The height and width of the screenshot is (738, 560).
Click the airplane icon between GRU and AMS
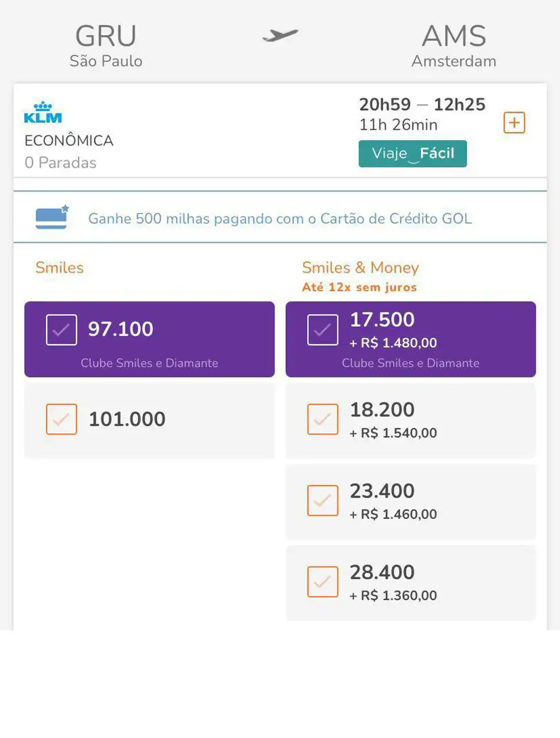(280, 36)
